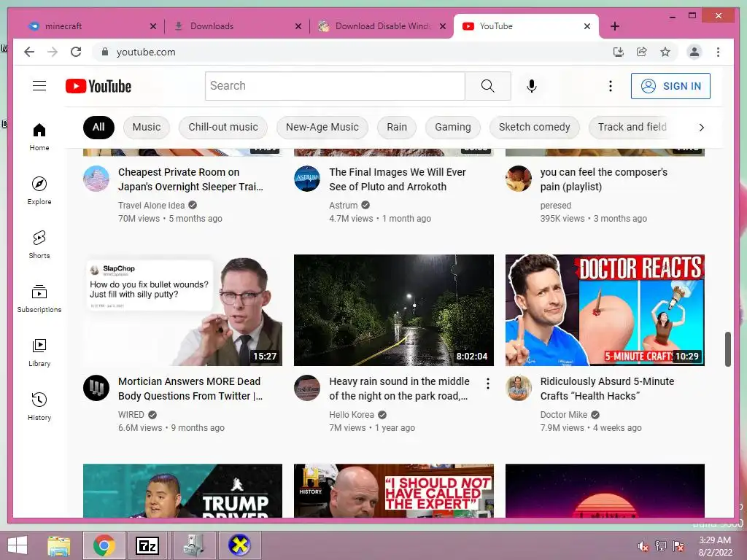
Task: Click the search magnifier button
Action: (487, 86)
